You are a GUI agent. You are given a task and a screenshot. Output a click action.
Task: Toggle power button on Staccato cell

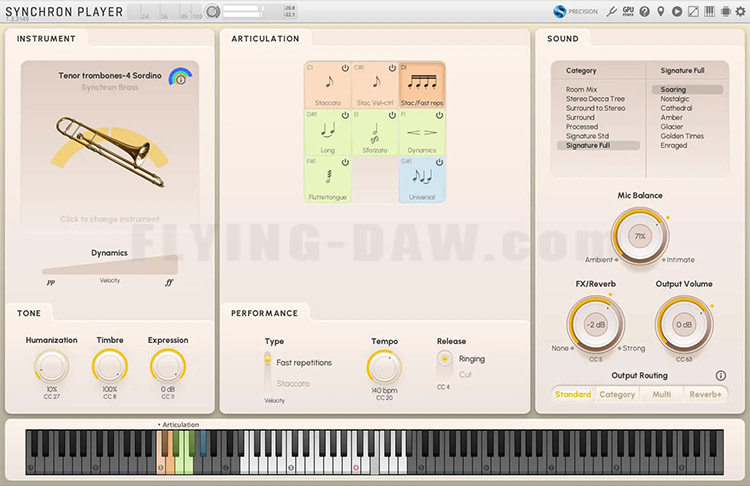coord(345,68)
